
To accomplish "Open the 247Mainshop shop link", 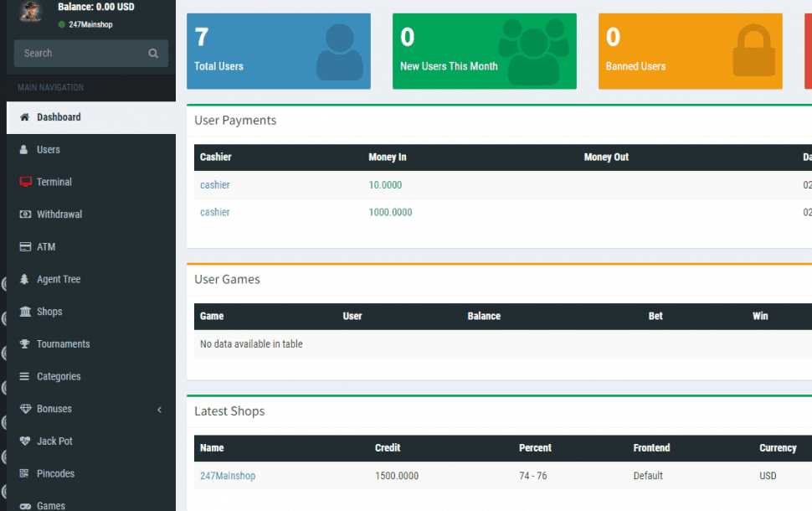I will 228,476.
